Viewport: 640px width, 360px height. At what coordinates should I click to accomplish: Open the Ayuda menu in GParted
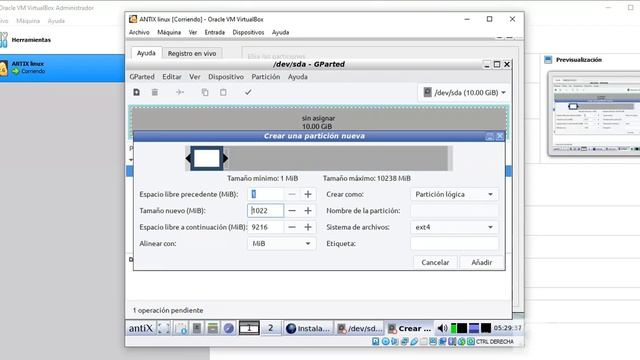tap(298, 77)
